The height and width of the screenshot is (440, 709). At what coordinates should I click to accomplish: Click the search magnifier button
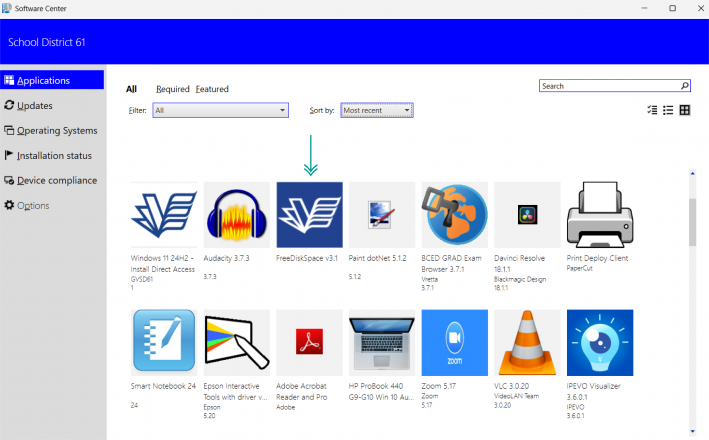[x=684, y=86]
